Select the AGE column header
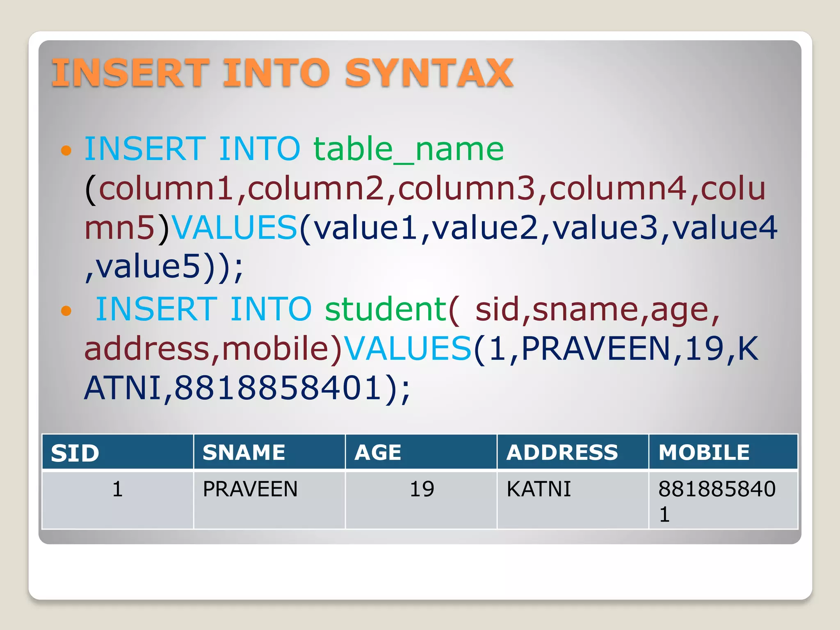The height and width of the screenshot is (630, 840). pos(421,452)
